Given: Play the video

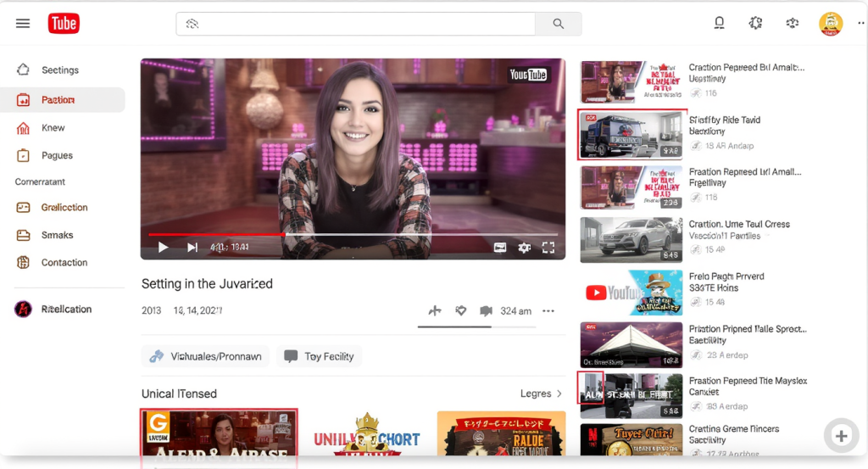Looking at the screenshot, I should pyautogui.click(x=163, y=248).
